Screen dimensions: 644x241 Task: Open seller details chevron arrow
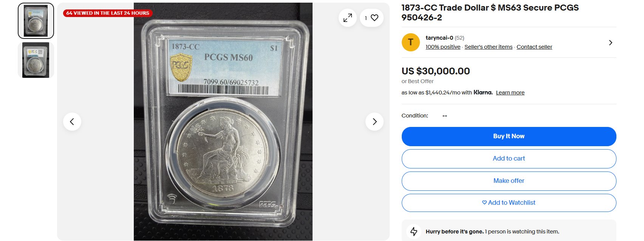pyautogui.click(x=610, y=43)
